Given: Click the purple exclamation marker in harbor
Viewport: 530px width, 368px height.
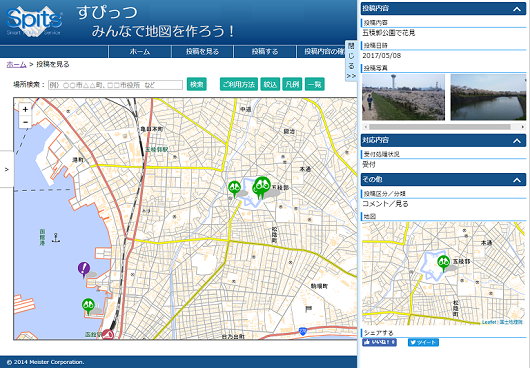Looking at the screenshot, I should pyautogui.click(x=83, y=270).
